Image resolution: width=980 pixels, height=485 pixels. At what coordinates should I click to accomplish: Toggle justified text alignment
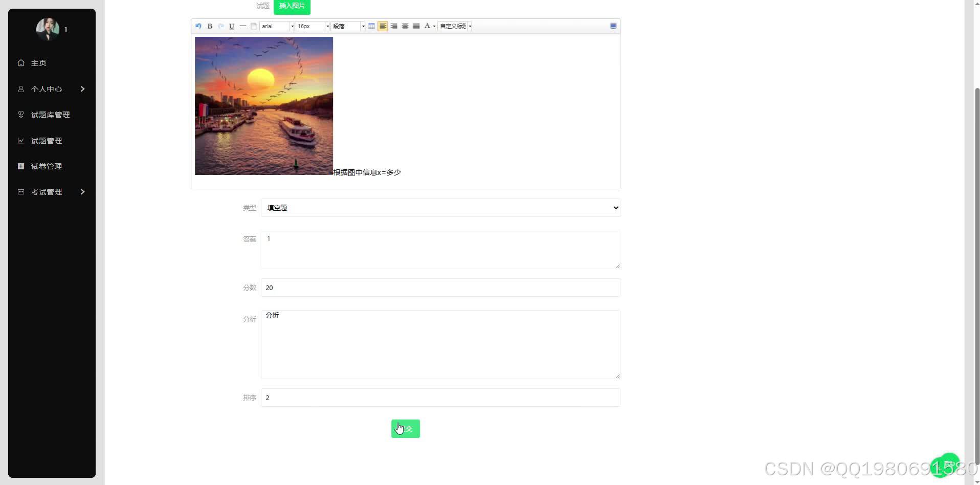(x=416, y=26)
